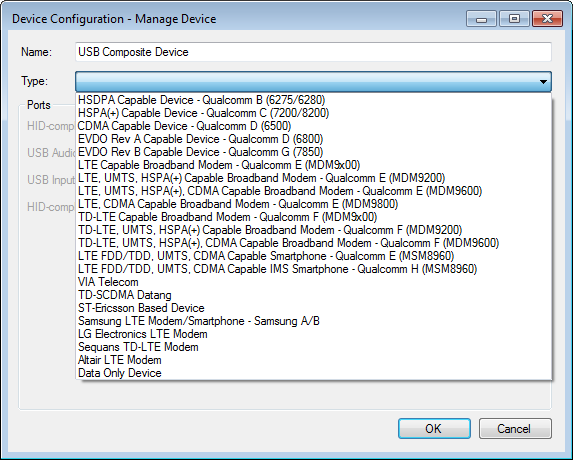Choose Samsung LTE Modem/Smartphone - Samsung A/B
Image resolution: width=573 pixels, height=460 pixels.
314,321
